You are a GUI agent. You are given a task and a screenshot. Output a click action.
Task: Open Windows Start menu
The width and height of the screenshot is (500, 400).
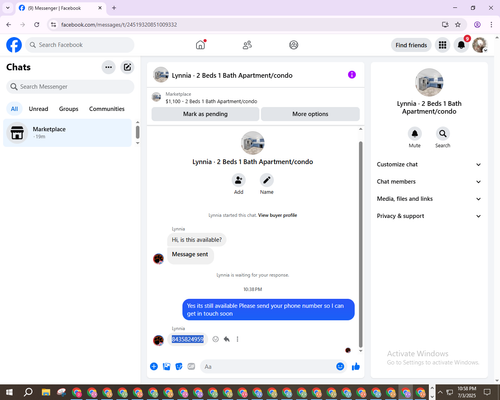9,392
